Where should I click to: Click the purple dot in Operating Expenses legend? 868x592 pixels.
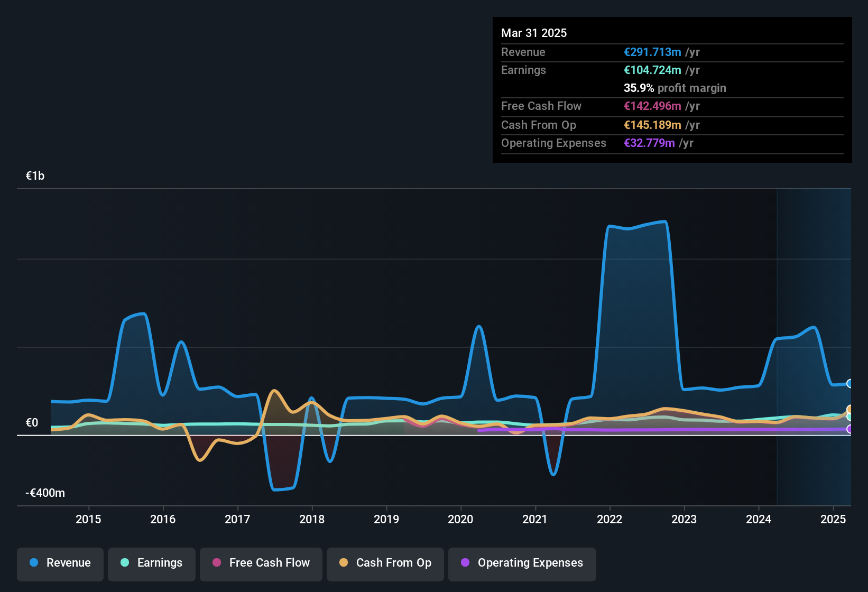pyautogui.click(x=465, y=562)
